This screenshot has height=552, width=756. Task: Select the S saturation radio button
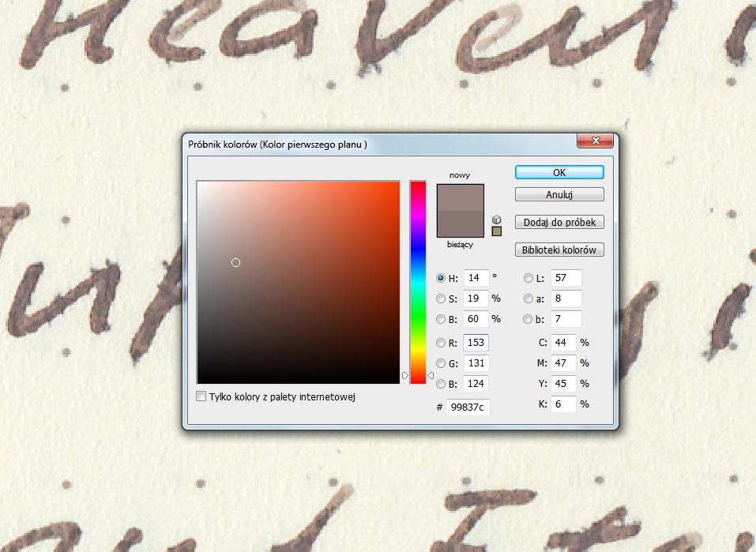pos(442,299)
